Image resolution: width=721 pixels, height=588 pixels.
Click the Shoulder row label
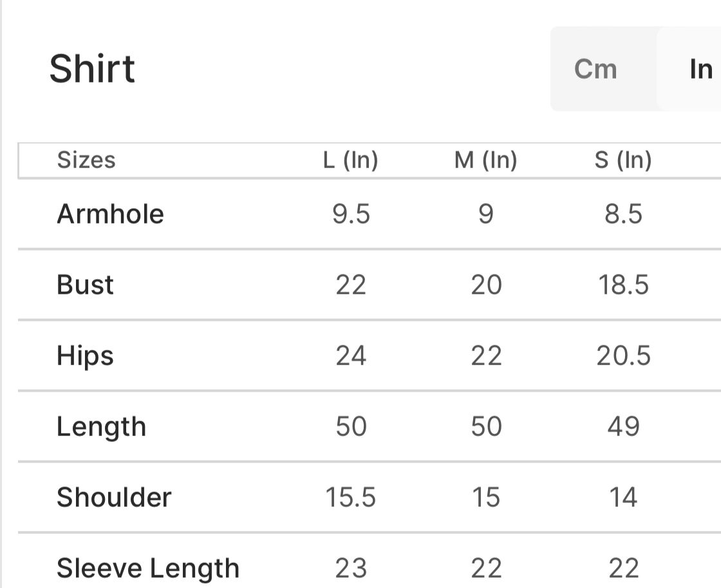[114, 497]
